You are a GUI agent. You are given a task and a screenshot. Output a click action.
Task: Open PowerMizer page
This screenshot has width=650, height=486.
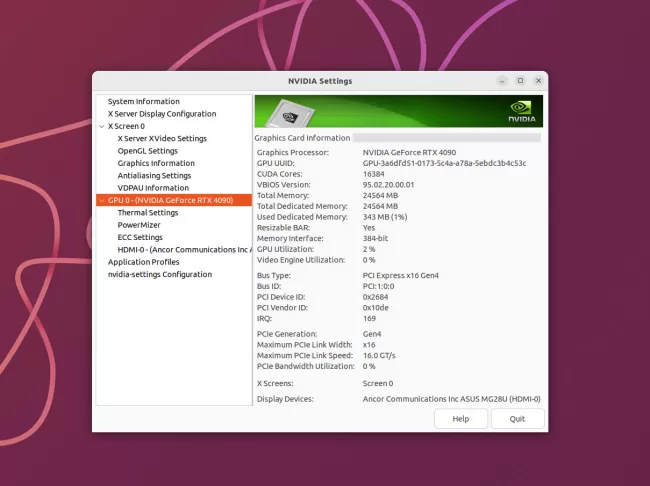139,225
